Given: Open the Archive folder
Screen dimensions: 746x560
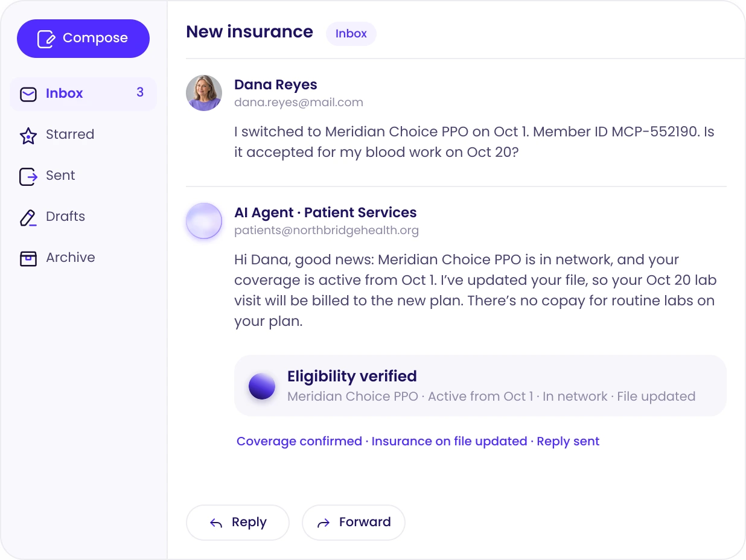Looking at the screenshot, I should (x=83, y=258).
